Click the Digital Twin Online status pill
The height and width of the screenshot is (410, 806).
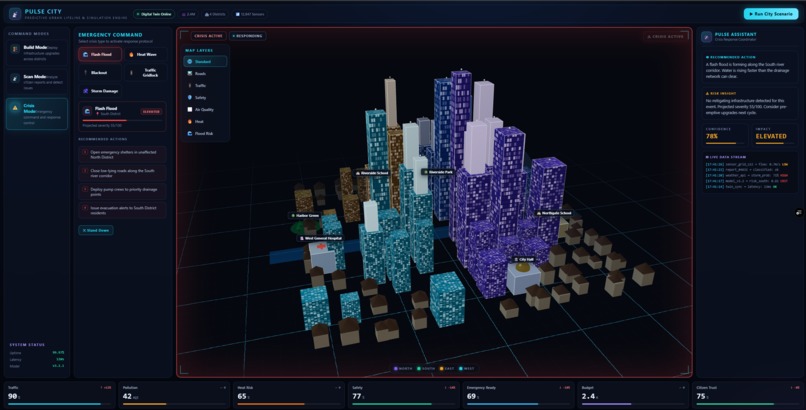[x=154, y=14]
